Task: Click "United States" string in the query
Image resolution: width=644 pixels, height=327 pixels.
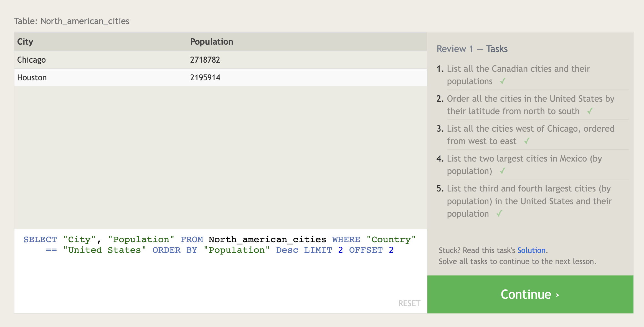Action: click(x=105, y=250)
